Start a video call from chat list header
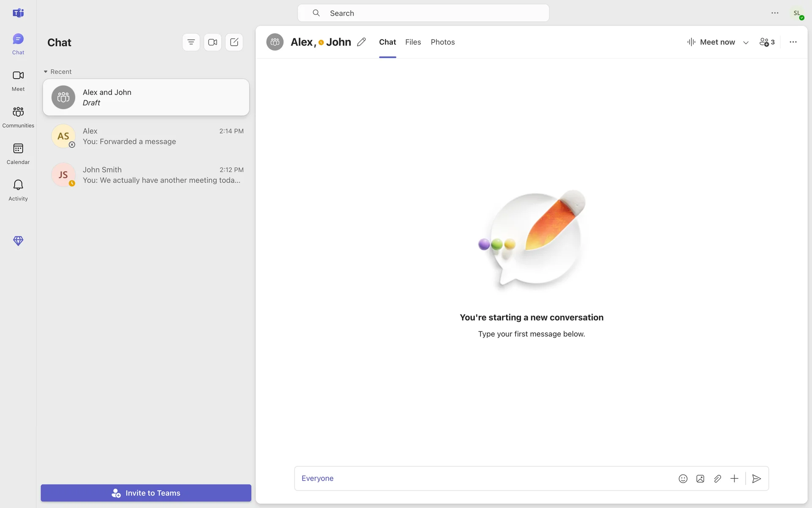The height and width of the screenshot is (508, 812). [x=213, y=42]
